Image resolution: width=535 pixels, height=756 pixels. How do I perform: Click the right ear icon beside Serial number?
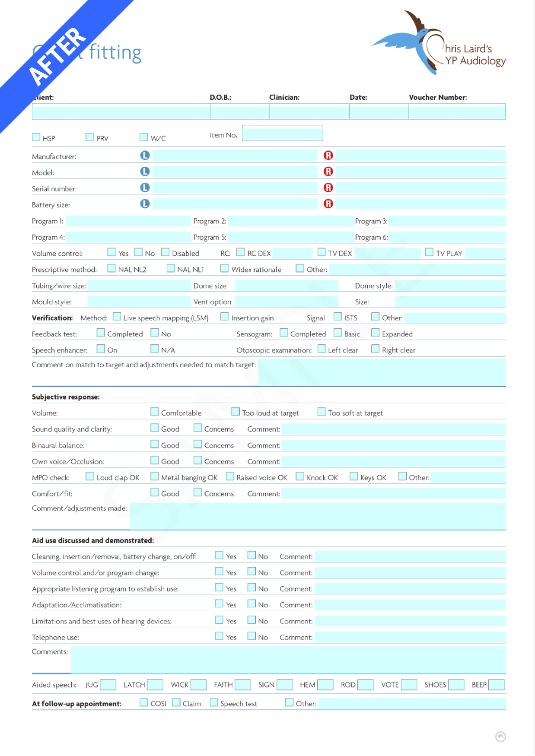[x=328, y=187]
